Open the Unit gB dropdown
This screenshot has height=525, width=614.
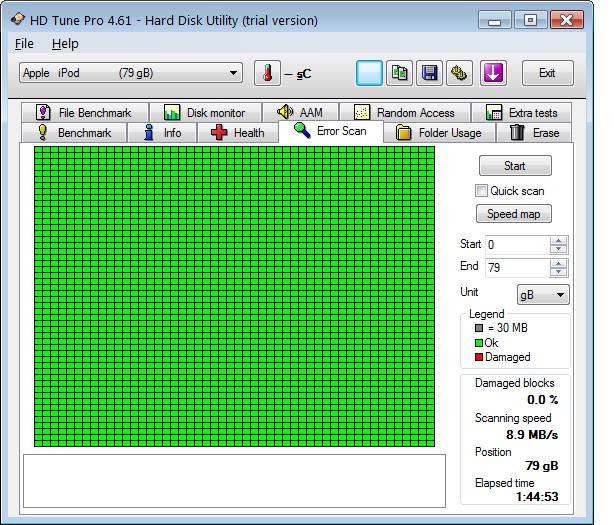click(542, 294)
